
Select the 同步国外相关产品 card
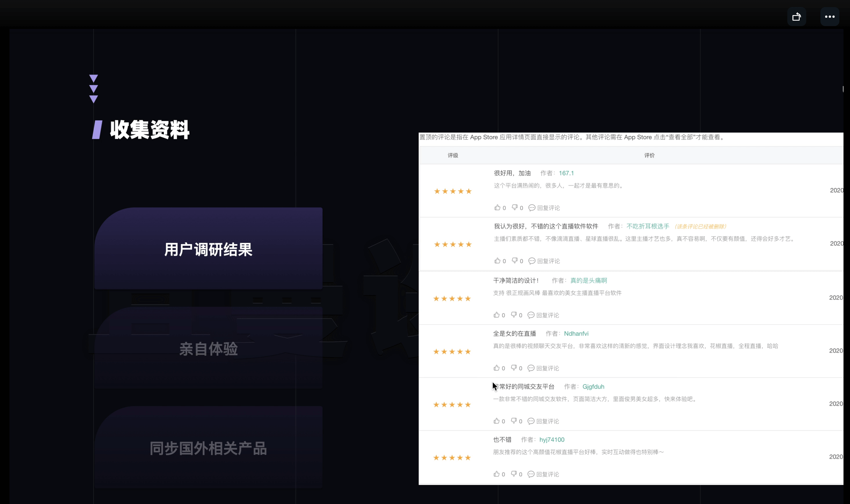pos(208,448)
